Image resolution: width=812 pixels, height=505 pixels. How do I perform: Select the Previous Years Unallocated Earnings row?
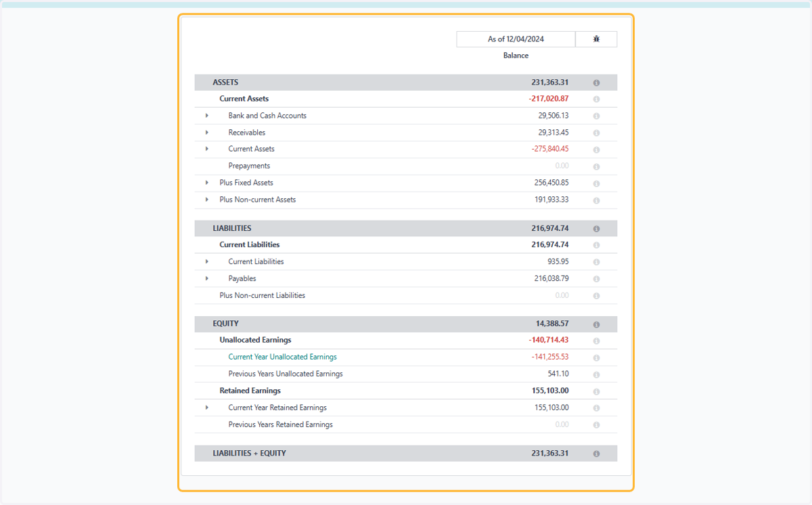pyautogui.click(x=406, y=374)
